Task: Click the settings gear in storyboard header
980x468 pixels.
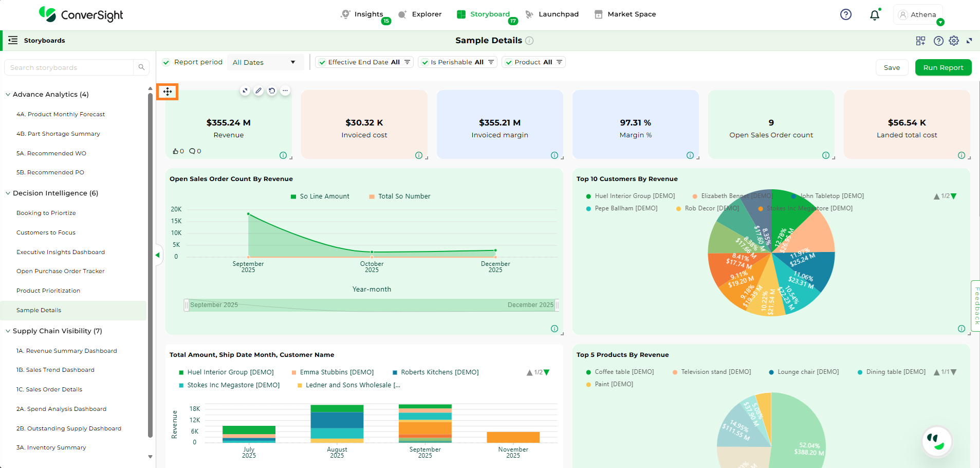Action: (x=954, y=41)
